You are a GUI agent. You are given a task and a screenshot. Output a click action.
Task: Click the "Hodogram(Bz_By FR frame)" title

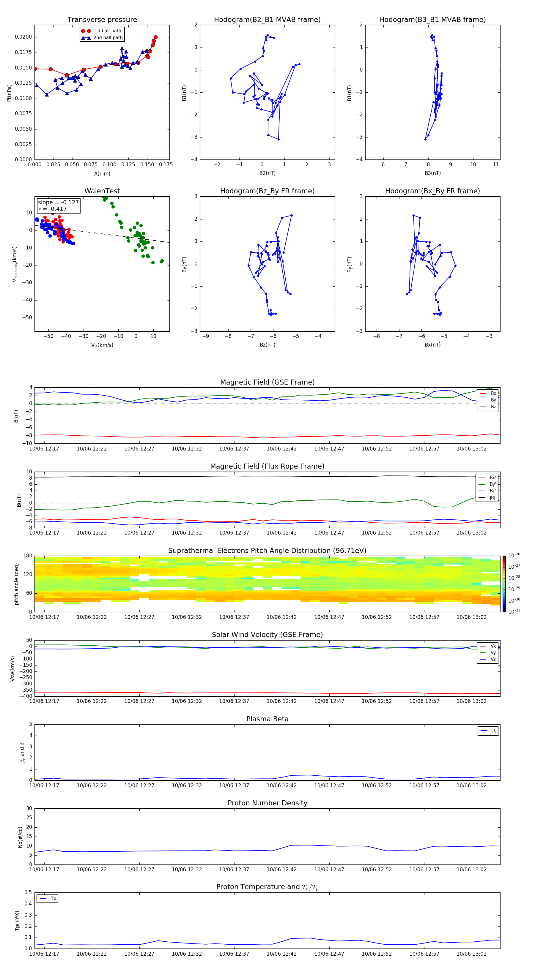click(267, 191)
